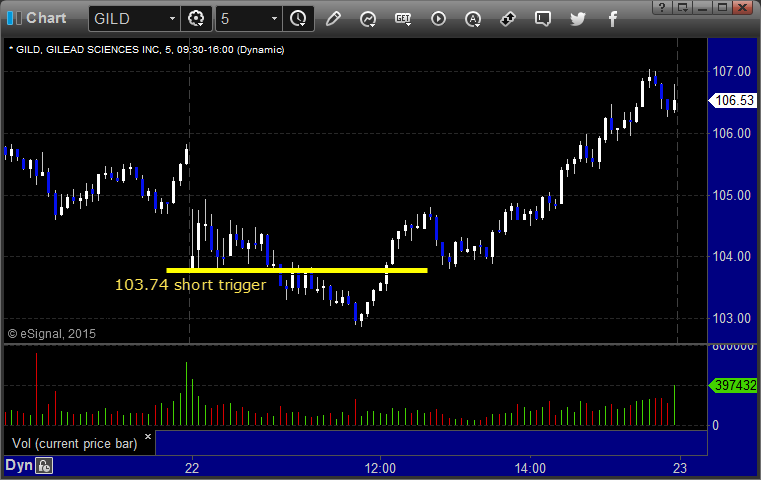Image resolution: width=761 pixels, height=480 pixels.
Task: Expand the GILD symbol dropdown arrow
Action: (x=172, y=19)
